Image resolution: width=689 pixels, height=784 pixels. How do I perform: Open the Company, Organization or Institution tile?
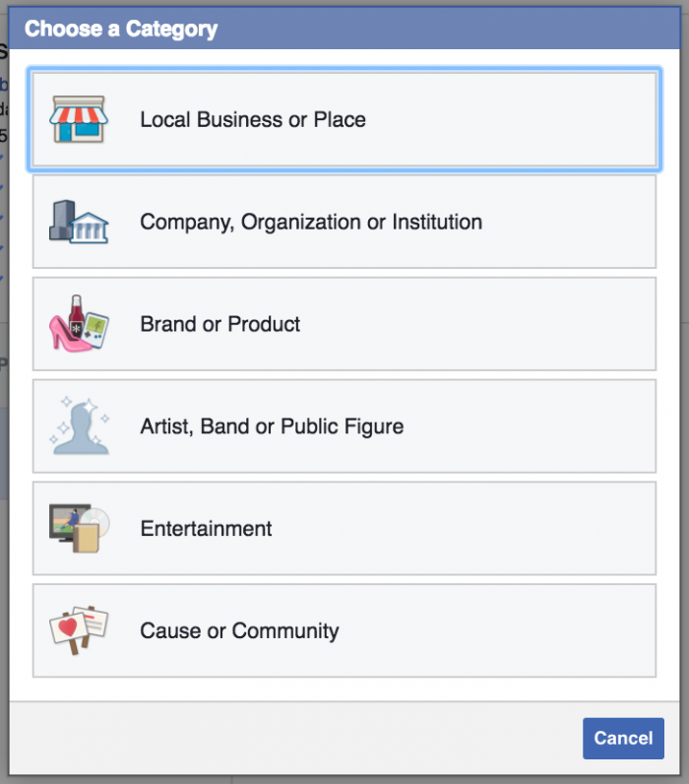tap(551, 223)
